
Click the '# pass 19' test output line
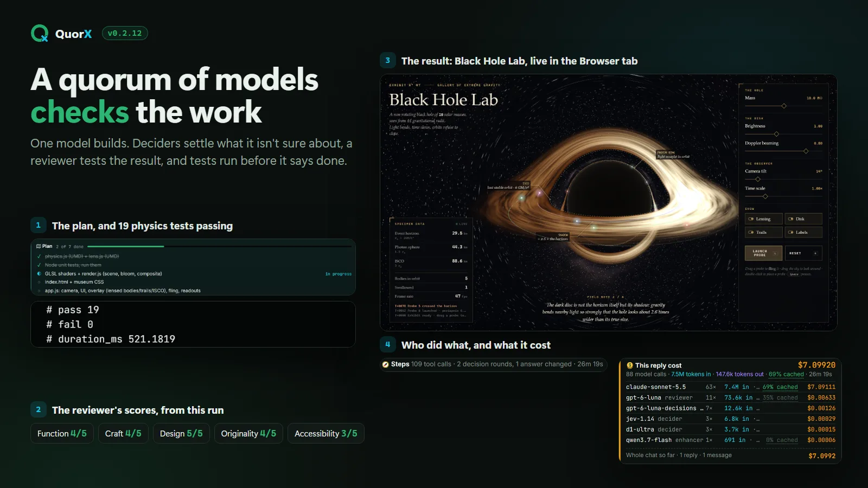73,310
